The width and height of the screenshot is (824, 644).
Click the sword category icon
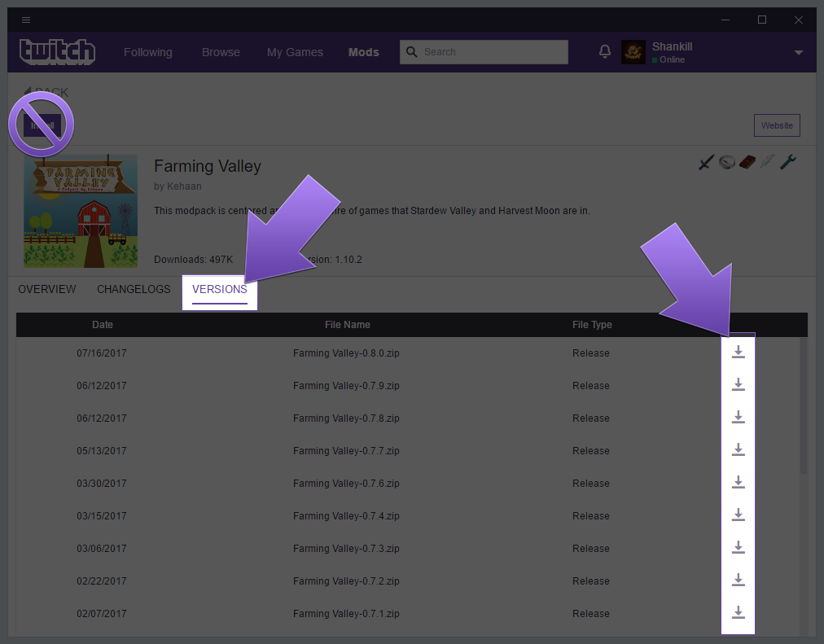click(706, 162)
